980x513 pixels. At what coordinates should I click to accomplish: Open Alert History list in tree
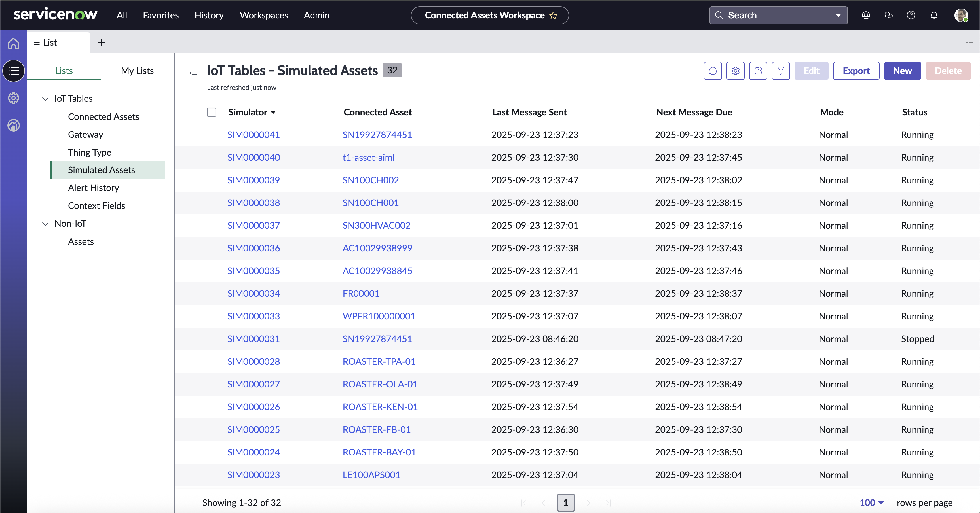pyautogui.click(x=94, y=188)
